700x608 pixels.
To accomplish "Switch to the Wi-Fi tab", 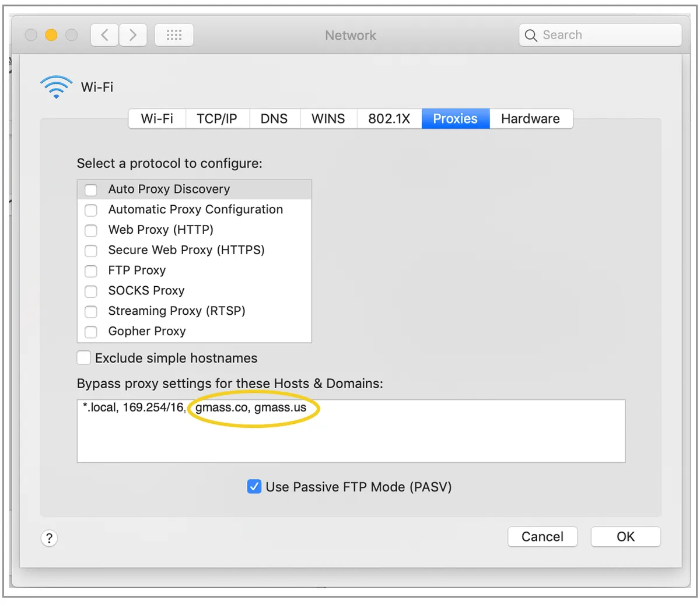I will (x=157, y=119).
